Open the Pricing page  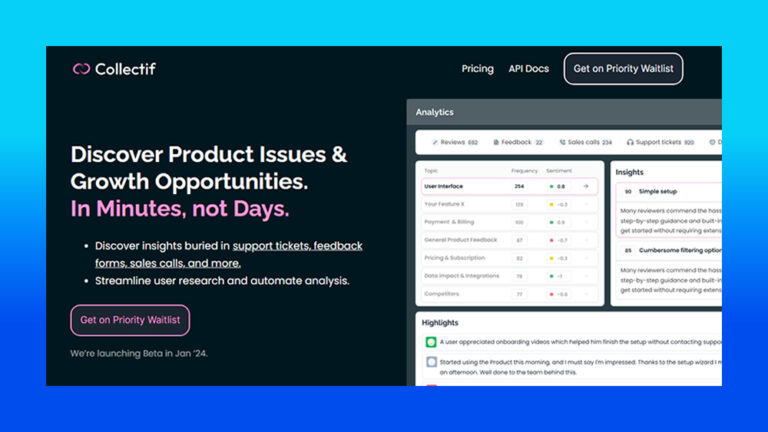[478, 69]
